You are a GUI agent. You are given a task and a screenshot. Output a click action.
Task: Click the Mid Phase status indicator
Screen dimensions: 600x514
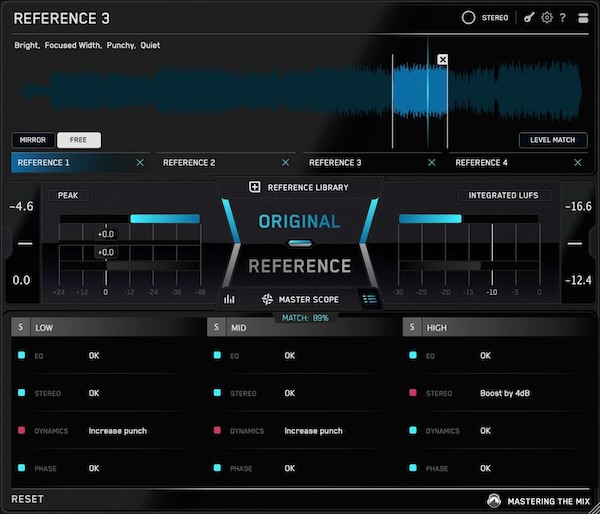pyautogui.click(x=217, y=468)
